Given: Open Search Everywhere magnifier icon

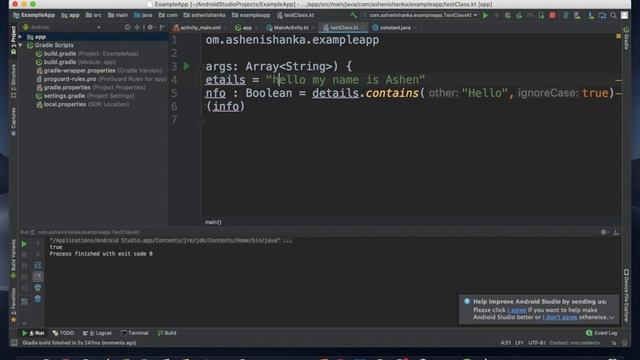Looking at the screenshot, I should [613, 16].
